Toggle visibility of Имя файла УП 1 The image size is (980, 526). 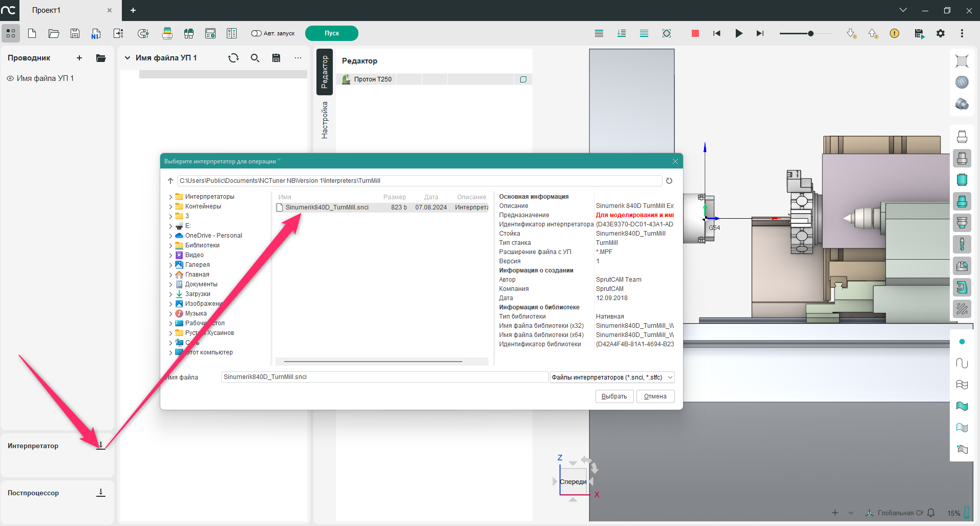point(10,78)
